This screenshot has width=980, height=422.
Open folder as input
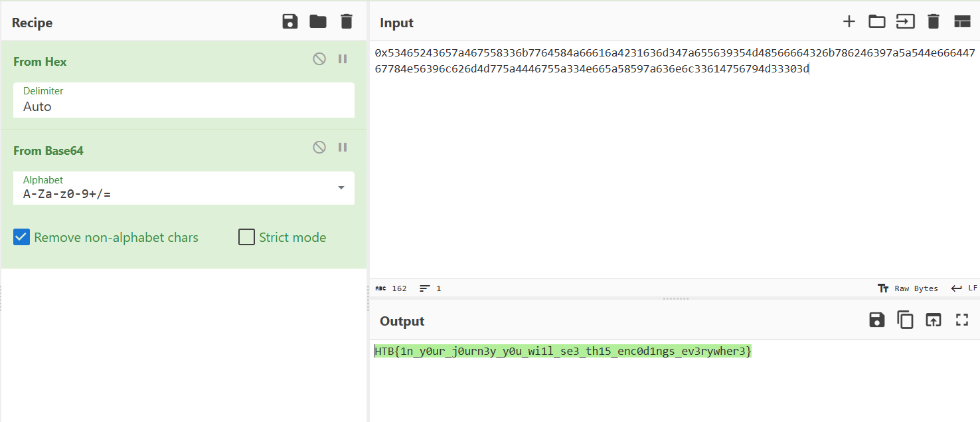[x=877, y=22]
